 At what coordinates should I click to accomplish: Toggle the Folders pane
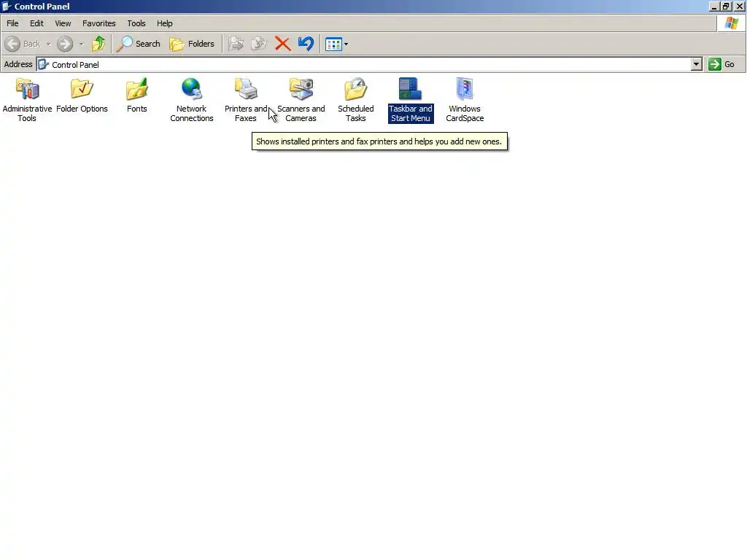coord(192,44)
